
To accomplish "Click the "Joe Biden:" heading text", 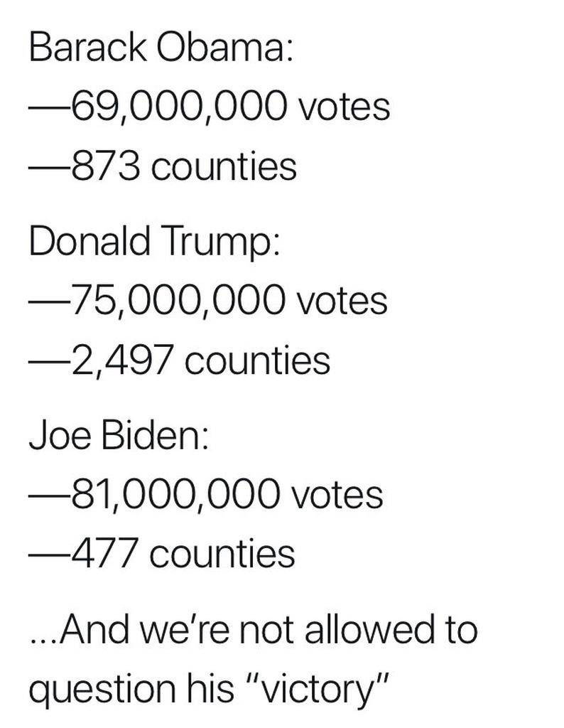I will point(118,433).
